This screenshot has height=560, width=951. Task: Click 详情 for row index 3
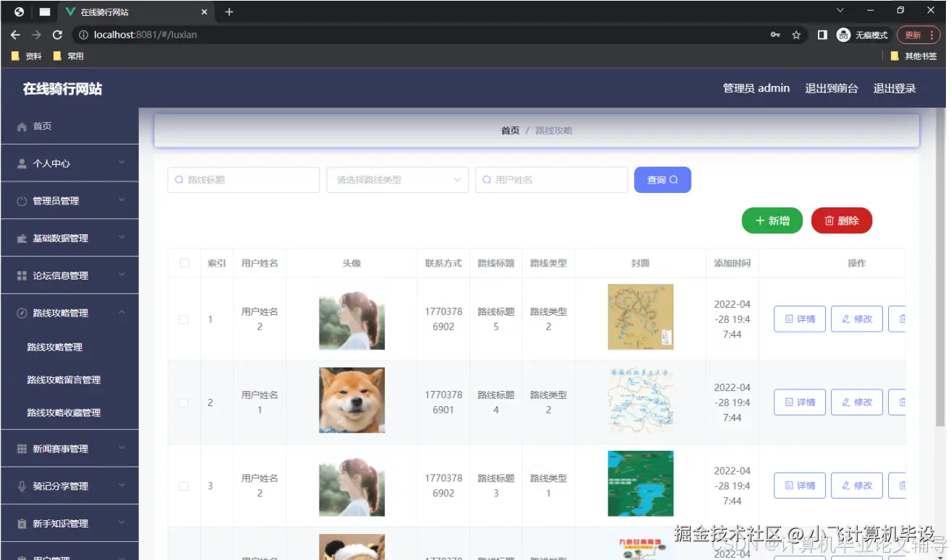pyautogui.click(x=800, y=486)
